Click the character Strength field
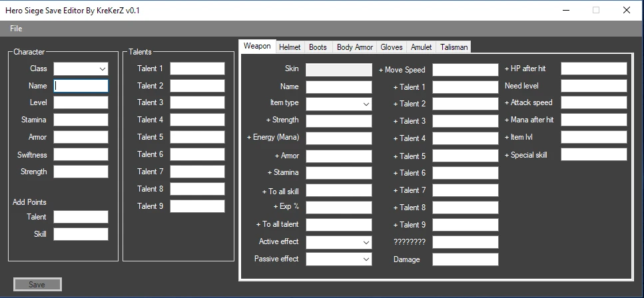The height and width of the screenshot is (298, 644). (x=81, y=172)
